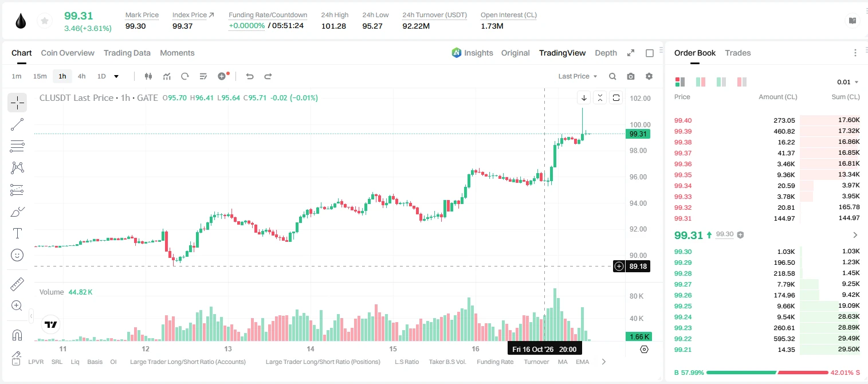Screen dimensions: 868x384
Task: Expand the order book 0.01 precision dropdown
Action: [x=848, y=82]
